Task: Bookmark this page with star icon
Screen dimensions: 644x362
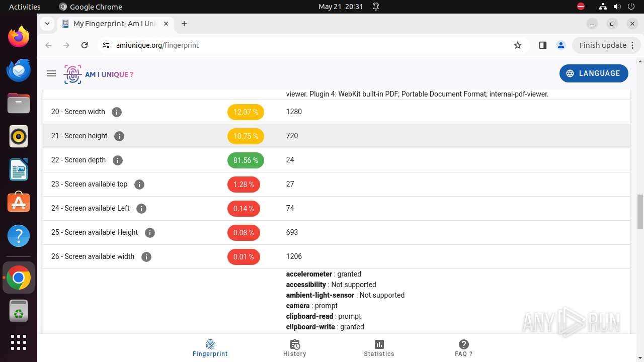Action: point(518,45)
